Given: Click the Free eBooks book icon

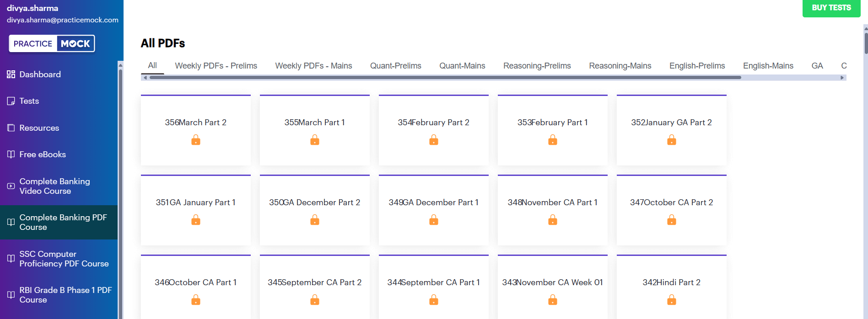Looking at the screenshot, I should coord(11,154).
